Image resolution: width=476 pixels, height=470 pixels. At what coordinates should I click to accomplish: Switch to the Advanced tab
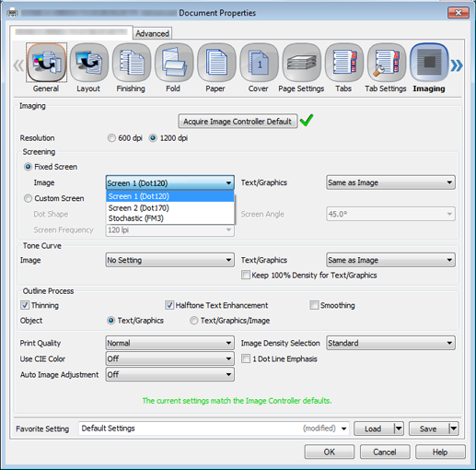click(152, 33)
